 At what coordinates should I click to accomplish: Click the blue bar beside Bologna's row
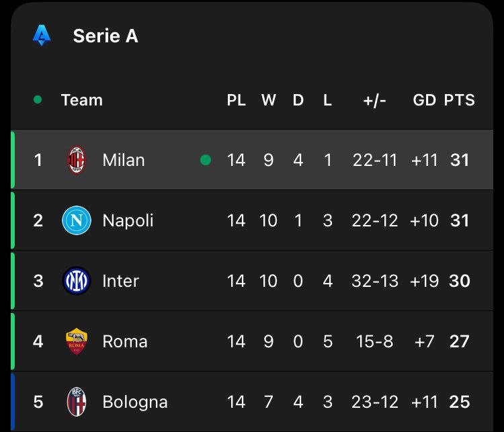[12, 402]
